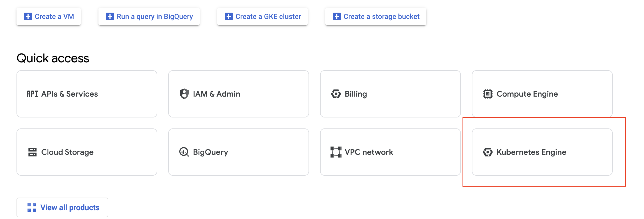
Task: Open BigQuery from Quick access
Action: coord(239,152)
